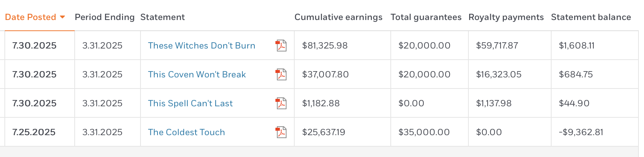Sort by Total guarantees column
Image resolution: width=644 pixels, height=157 pixels.
[426, 17]
